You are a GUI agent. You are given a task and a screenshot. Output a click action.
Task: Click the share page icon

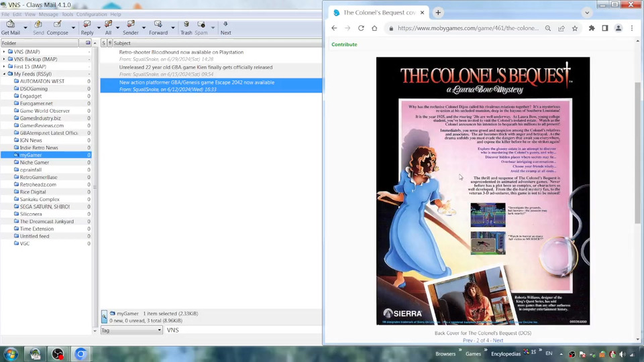tap(561, 28)
